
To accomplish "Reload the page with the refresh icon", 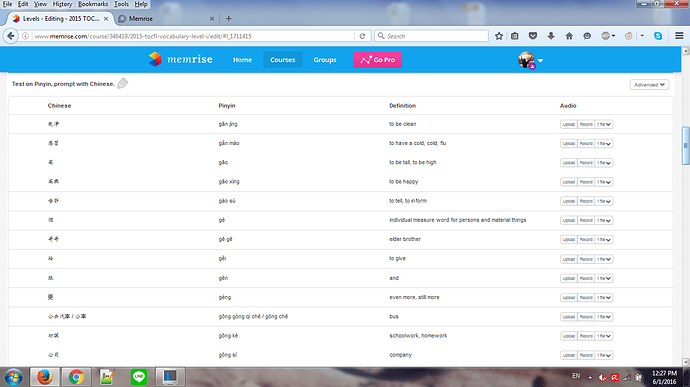I will click(362, 36).
